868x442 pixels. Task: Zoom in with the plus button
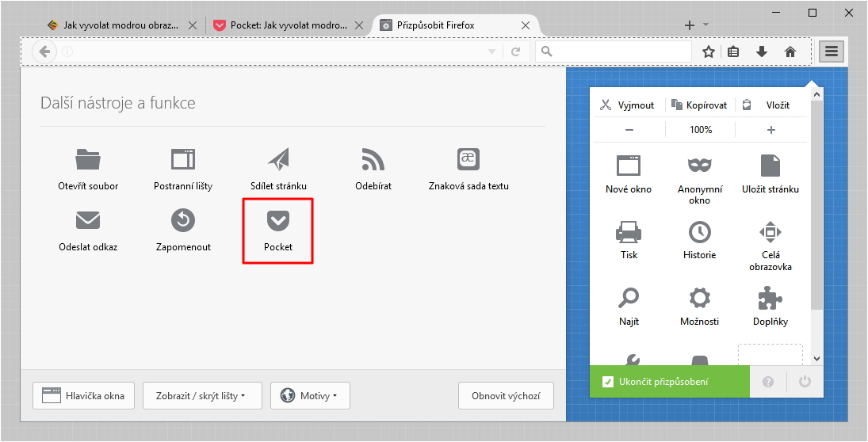point(771,129)
